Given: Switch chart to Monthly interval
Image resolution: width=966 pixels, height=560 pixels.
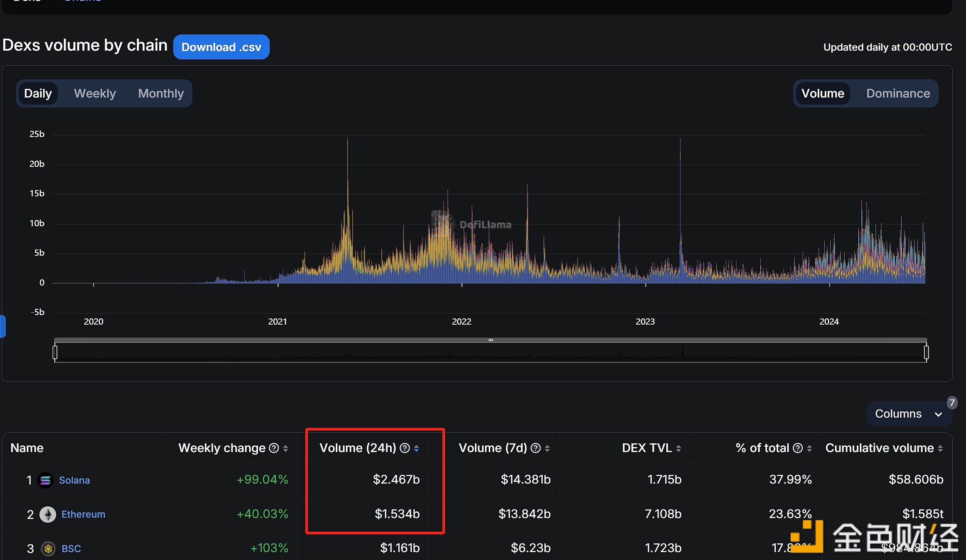Looking at the screenshot, I should click(161, 93).
